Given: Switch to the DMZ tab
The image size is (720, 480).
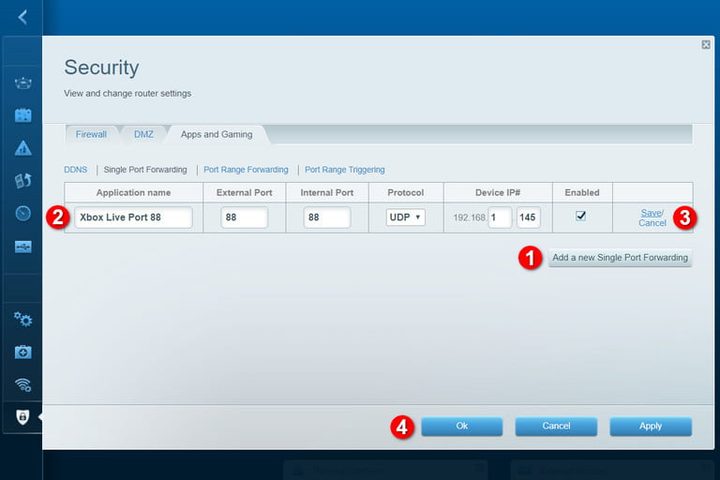Looking at the screenshot, I should coord(144,134).
